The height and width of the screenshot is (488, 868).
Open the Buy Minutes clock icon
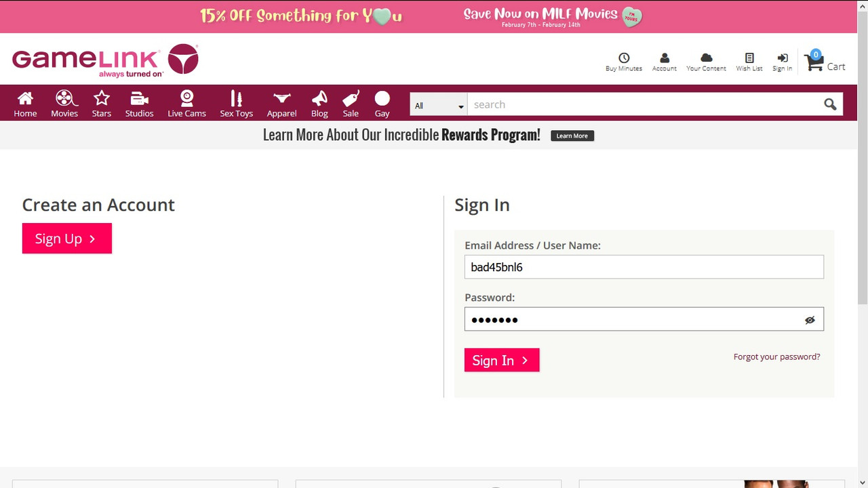coord(624,58)
